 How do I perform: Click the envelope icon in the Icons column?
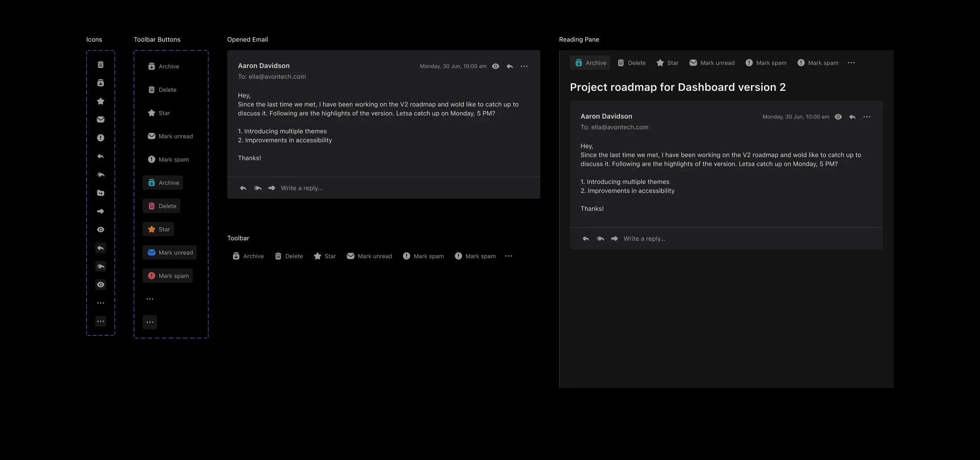100,119
